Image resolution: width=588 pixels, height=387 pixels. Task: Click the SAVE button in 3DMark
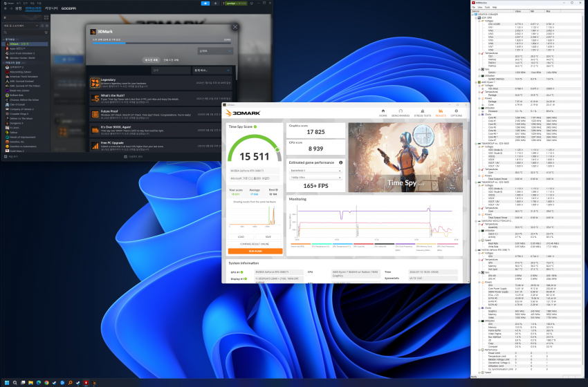pyautogui.click(x=268, y=237)
